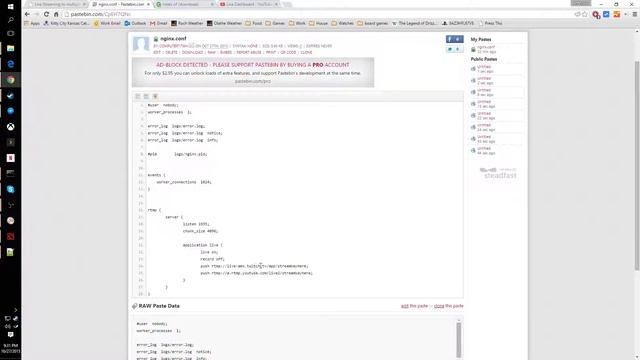Click the PRINT paste link

tap(271, 52)
